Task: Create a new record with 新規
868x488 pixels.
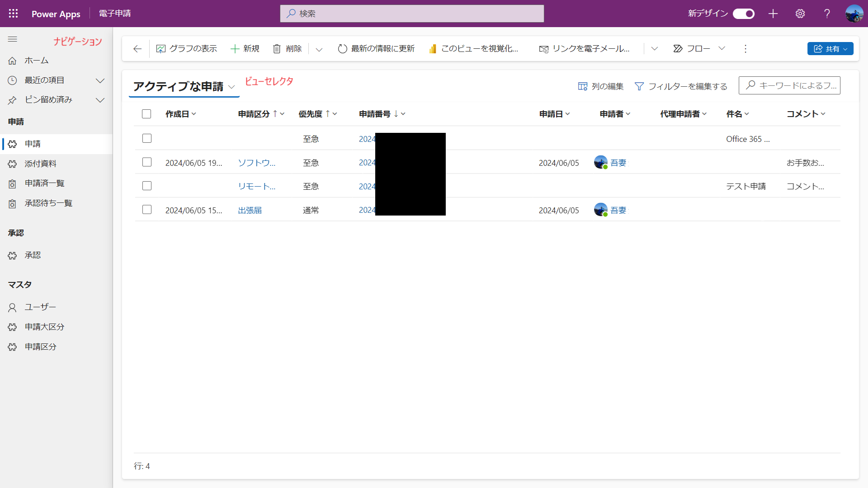Action: [245, 49]
